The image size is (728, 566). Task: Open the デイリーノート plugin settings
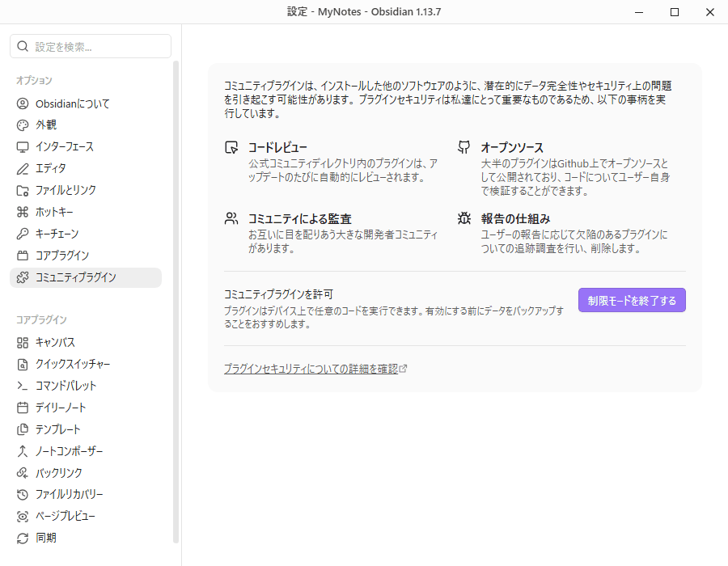click(x=86, y=408)
